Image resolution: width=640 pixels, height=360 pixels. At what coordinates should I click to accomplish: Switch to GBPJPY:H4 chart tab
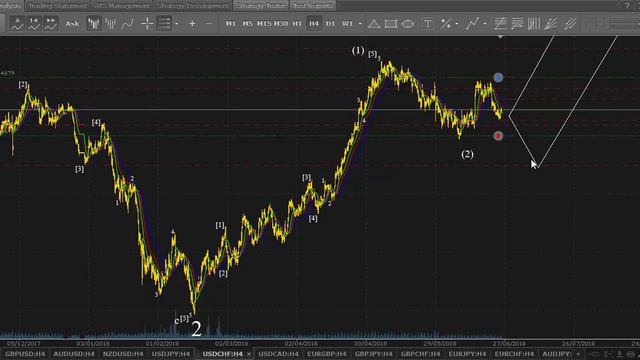click(373, 354)
